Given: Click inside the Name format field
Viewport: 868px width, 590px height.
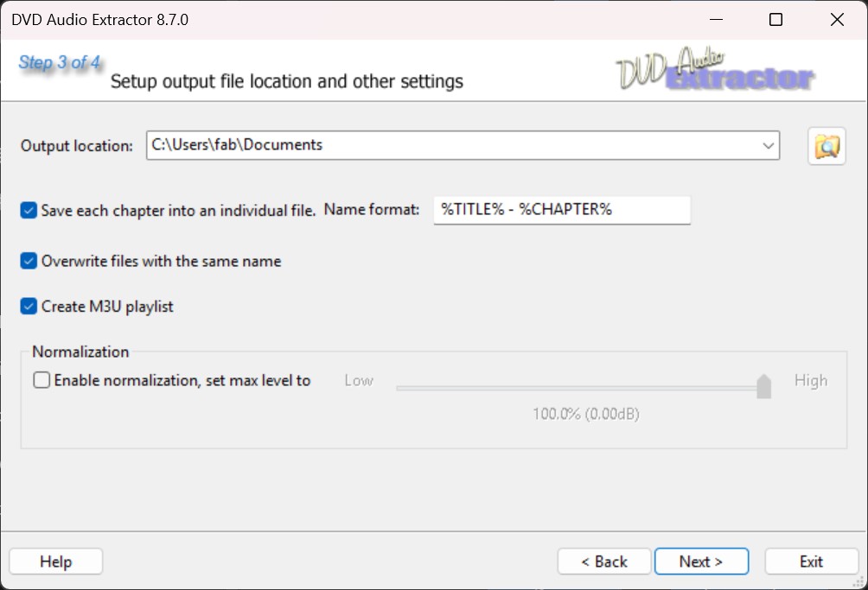Looking at the screenshot, I should pyautogui.click(x=561, y=209).
